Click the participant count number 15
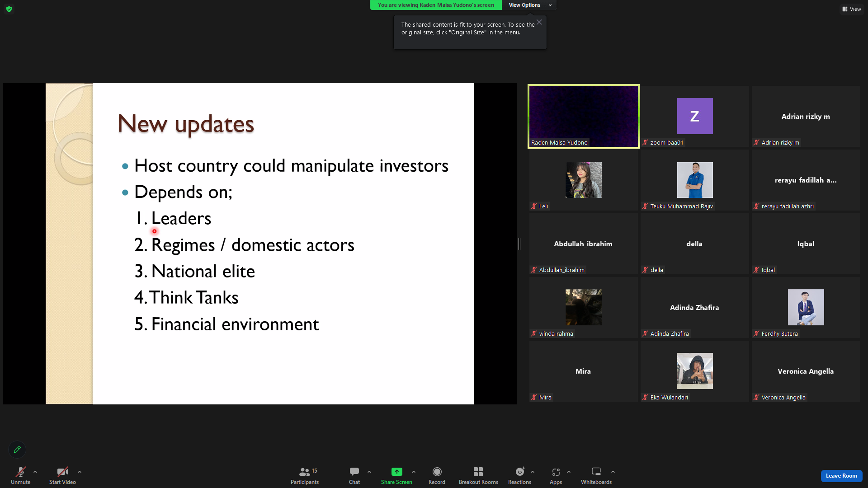 pyautogui.click(x=315, y=471)
